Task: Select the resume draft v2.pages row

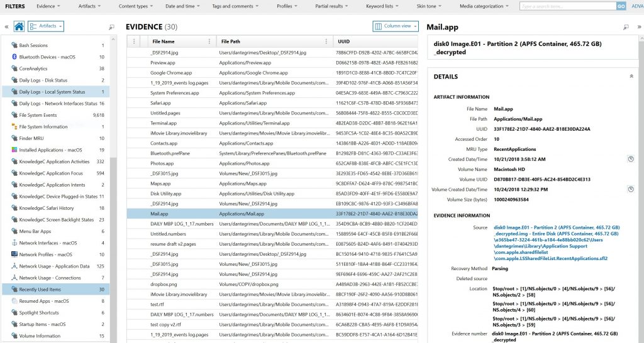Action: (x=272, y=244)
